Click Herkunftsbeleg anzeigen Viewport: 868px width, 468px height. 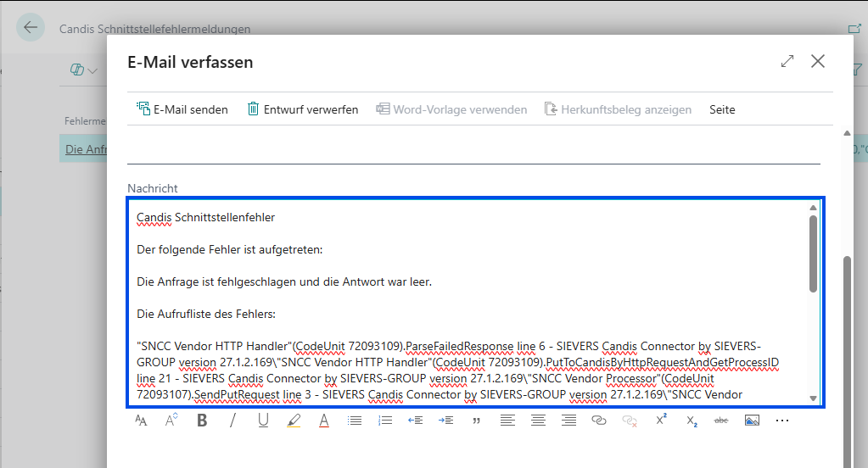point(618,109)
